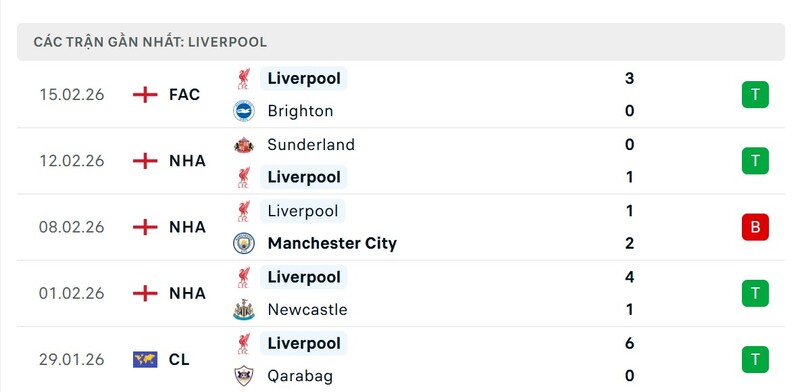Click the Sunderland club crest icon
Viewport: 800px width, 392px height.
(244, 145)
